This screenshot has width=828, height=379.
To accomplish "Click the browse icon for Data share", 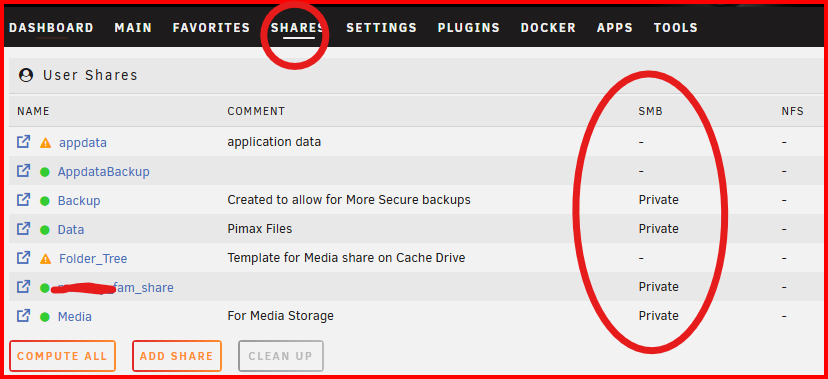I will (23, 229).
